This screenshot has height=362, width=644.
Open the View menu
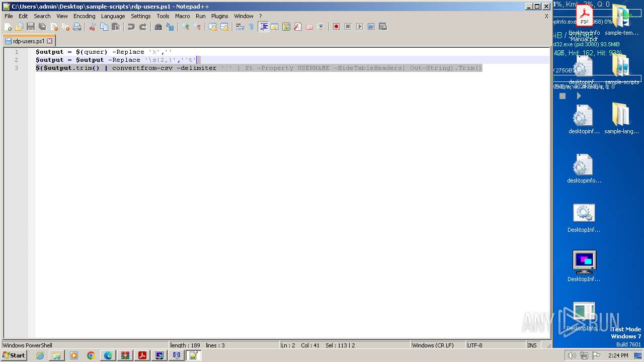point(62,16)
